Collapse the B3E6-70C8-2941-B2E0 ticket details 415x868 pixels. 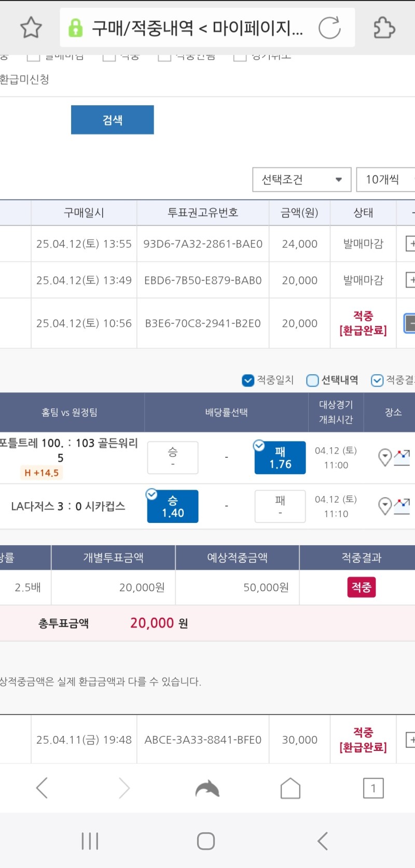(410, 323)
